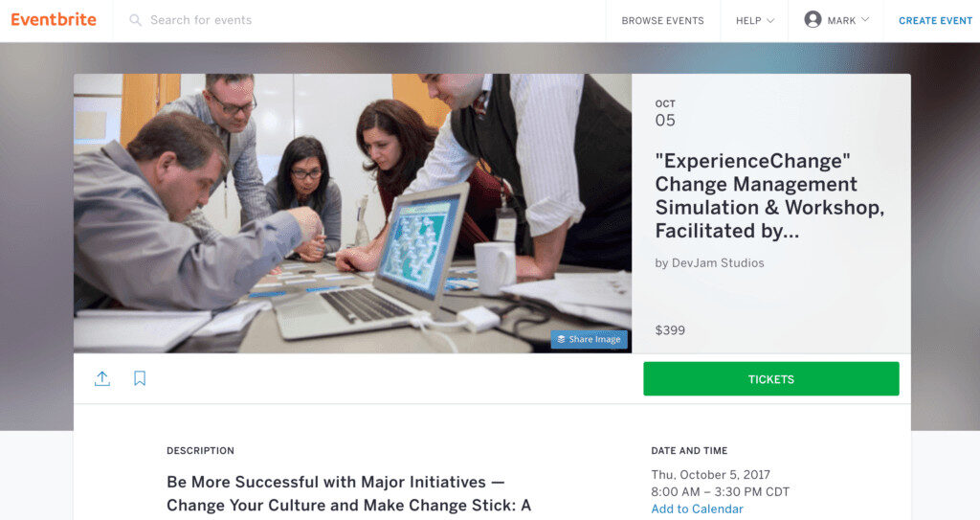Image resolution: width=980 pixels, height=520 pixels.
Task: Expand the Help dropdown menu
Action: (754, 20)
